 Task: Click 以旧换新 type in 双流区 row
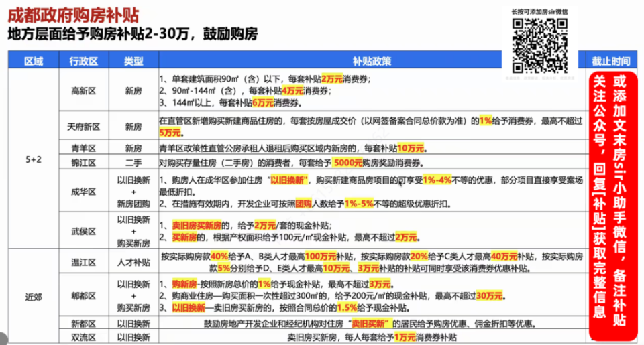point(133,337)
